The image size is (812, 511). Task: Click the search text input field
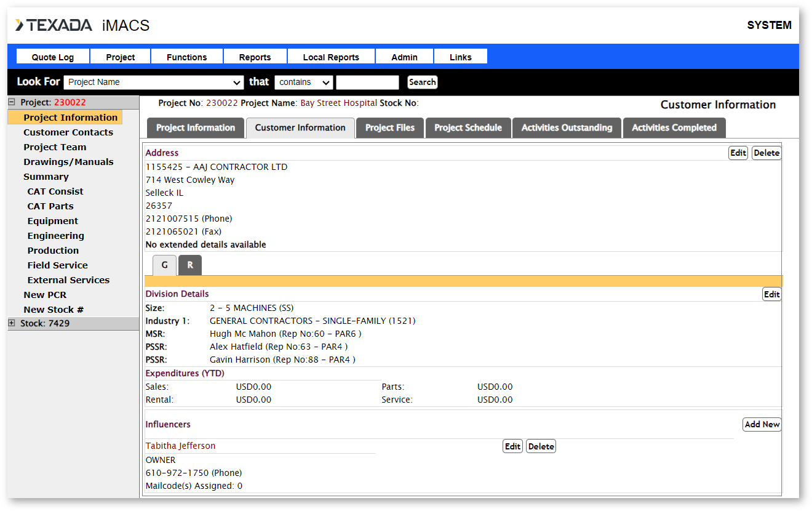pyautogui.click(x=367, y=82)
